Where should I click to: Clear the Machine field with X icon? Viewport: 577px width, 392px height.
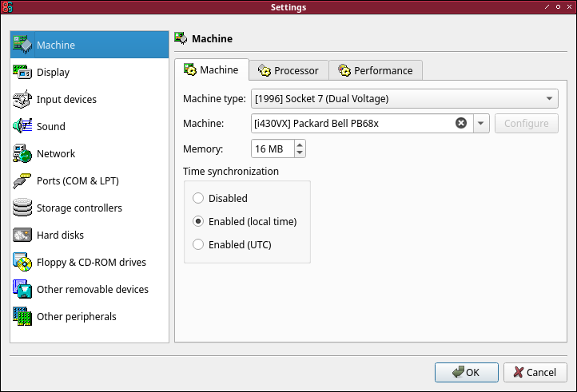(461, 123)
